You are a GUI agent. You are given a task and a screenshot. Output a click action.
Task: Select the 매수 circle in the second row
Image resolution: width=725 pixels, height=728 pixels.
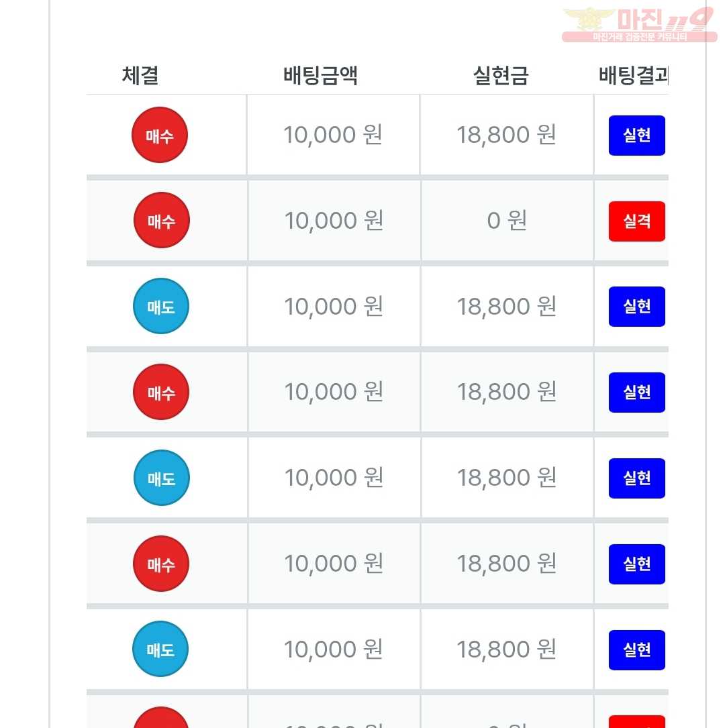point(161,220)
